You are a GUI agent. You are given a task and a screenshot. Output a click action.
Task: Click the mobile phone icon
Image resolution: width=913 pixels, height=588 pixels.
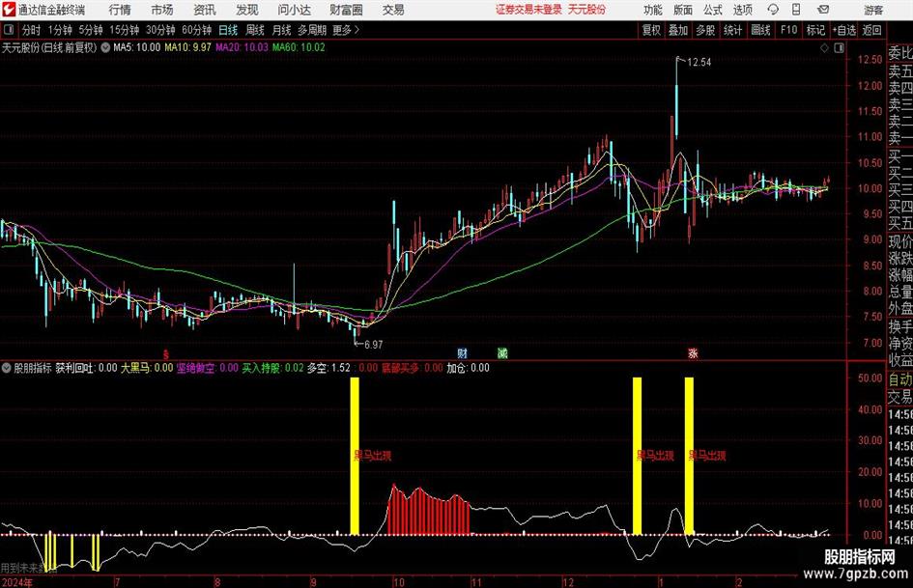[x=796, y=10]
